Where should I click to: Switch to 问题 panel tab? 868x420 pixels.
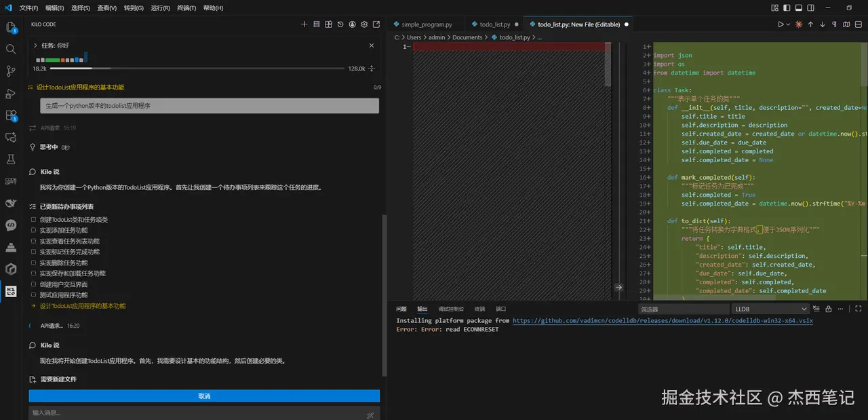401,309
